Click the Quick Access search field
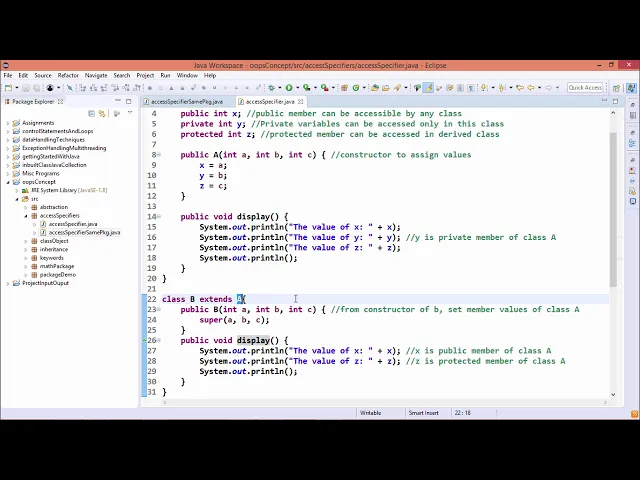The height and width of the screenshot is (480, 640). tap(585, 88)
